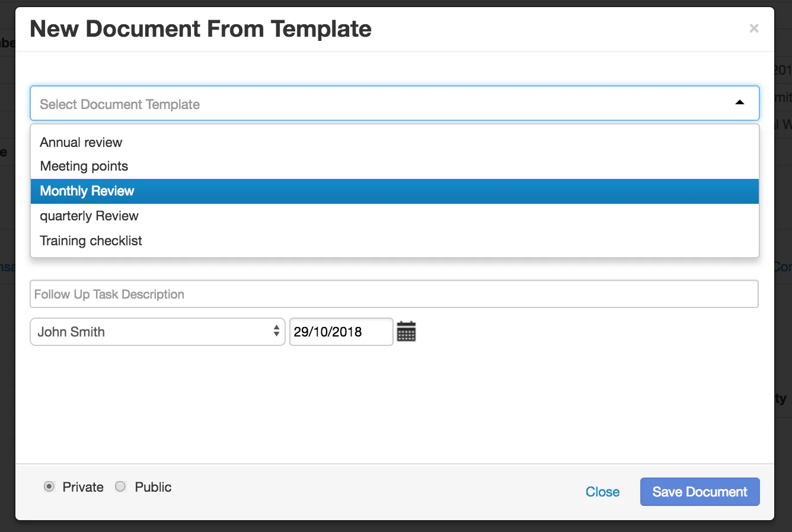Click the Close link
Viewport: 792px width, 532px height.
pyautogui.click(x=602, y=492)
